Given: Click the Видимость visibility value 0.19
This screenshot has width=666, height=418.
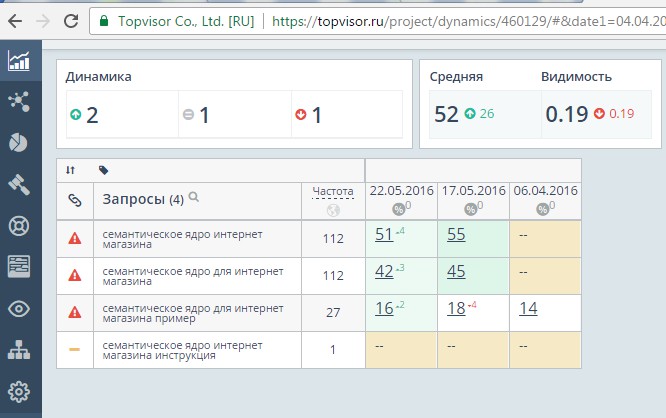Looking at the screenshot, I should [567, 114].
